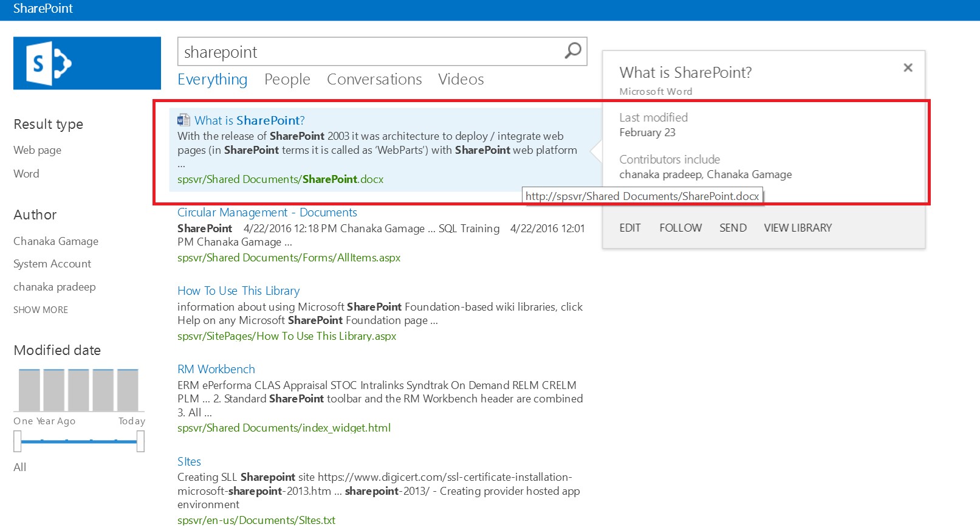Open the RM Workbench result

tap(216, 369)
